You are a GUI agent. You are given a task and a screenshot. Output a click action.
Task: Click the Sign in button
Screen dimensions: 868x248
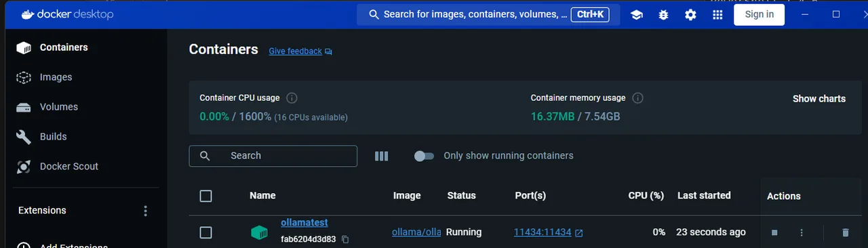pos(759,14)
